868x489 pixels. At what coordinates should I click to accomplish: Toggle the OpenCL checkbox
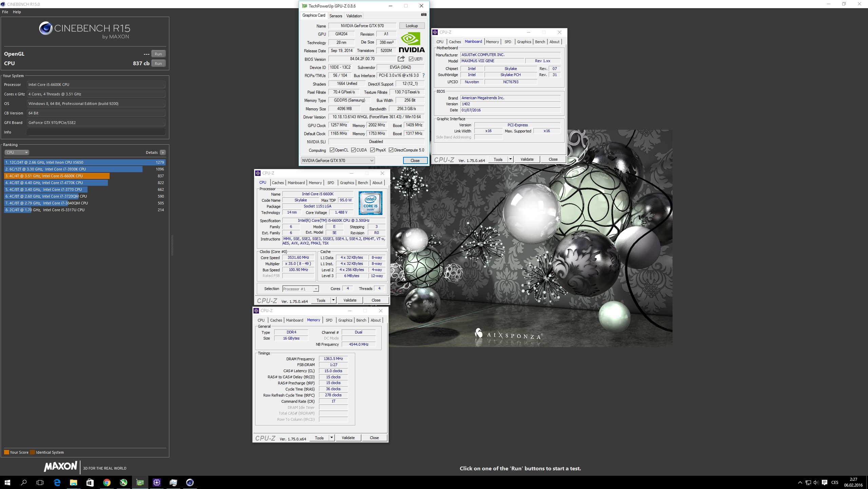click(x=332, y=150)
